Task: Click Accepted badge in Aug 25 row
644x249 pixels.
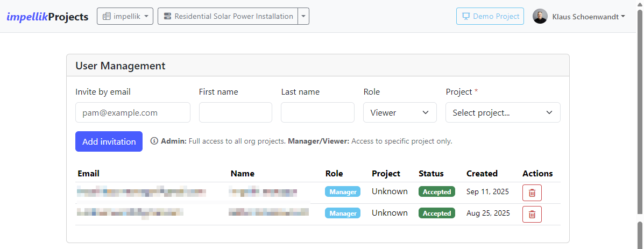Action: click(436, 213)
